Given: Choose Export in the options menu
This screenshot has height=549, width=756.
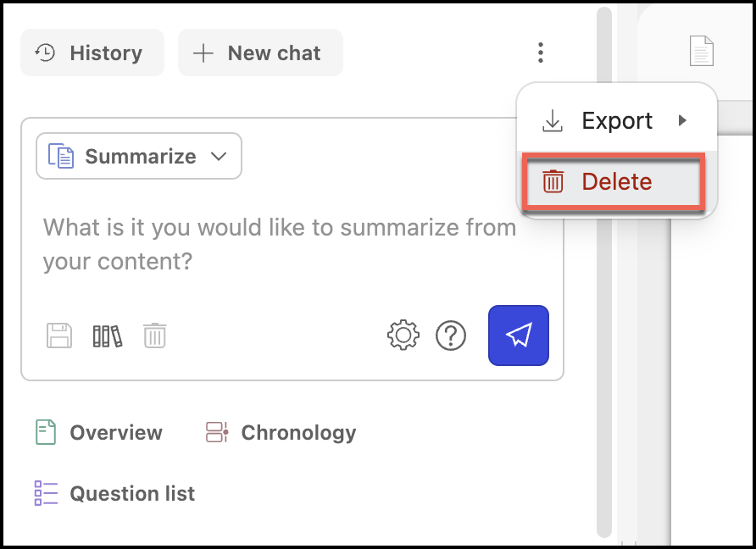Looking at the screenshot, I should click(615, 120).
